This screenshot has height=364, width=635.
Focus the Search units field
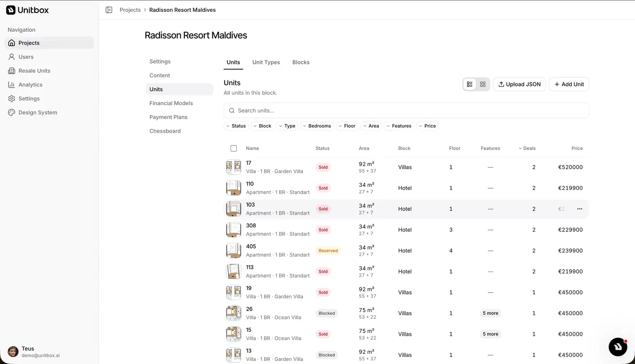[x=406, y=111]
